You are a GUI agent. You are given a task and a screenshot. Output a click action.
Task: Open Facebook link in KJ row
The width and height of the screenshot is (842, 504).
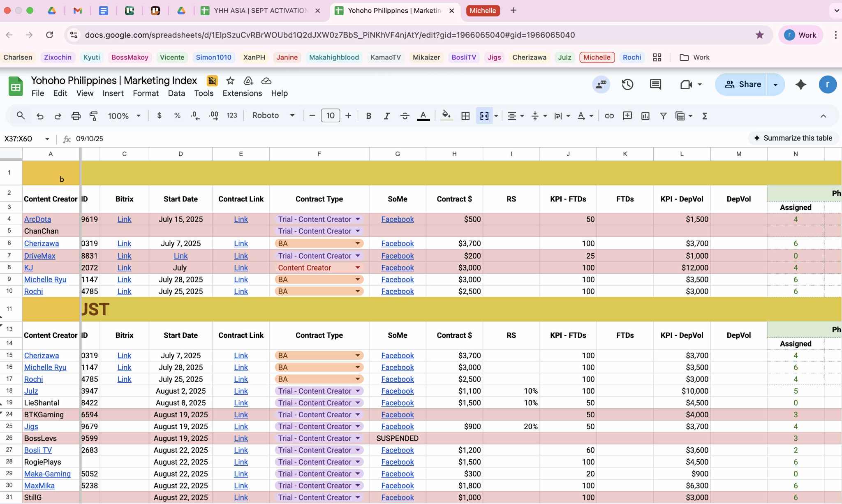(x=398, y=268)
